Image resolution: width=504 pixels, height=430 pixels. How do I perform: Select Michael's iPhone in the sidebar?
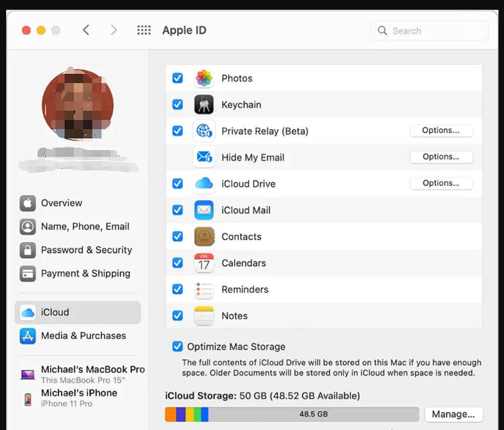tap(78, 393)
